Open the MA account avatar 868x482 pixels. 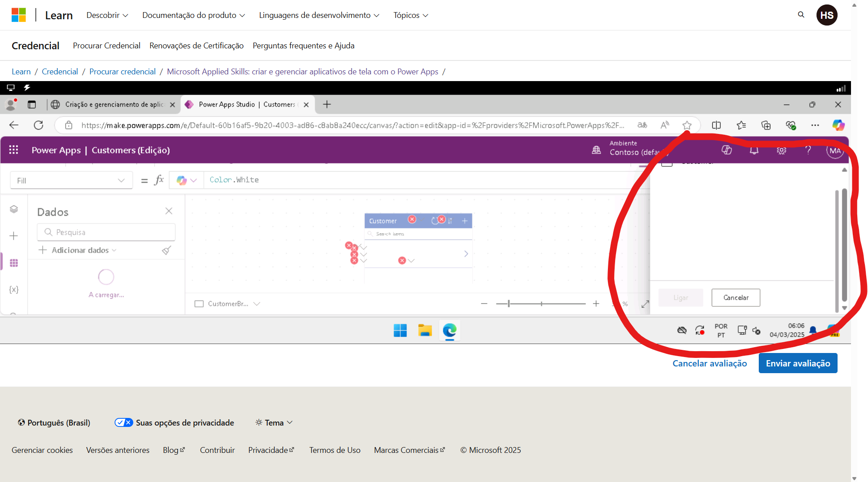(x=835, y=151)
